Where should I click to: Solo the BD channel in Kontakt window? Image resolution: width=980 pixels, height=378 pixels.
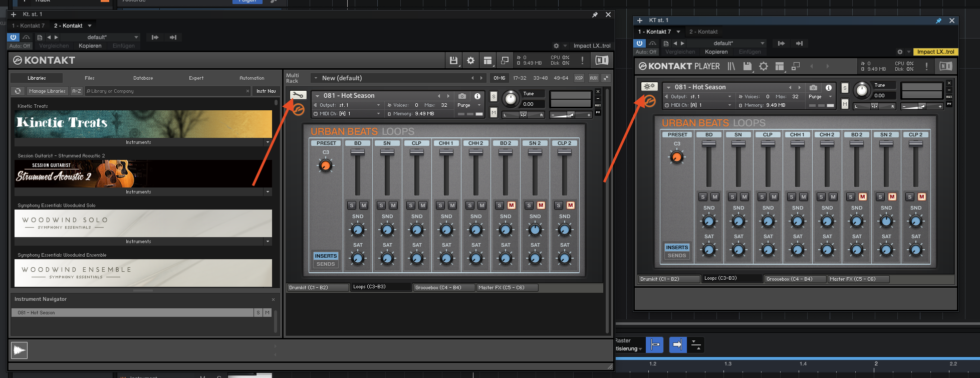click(352, 205)
